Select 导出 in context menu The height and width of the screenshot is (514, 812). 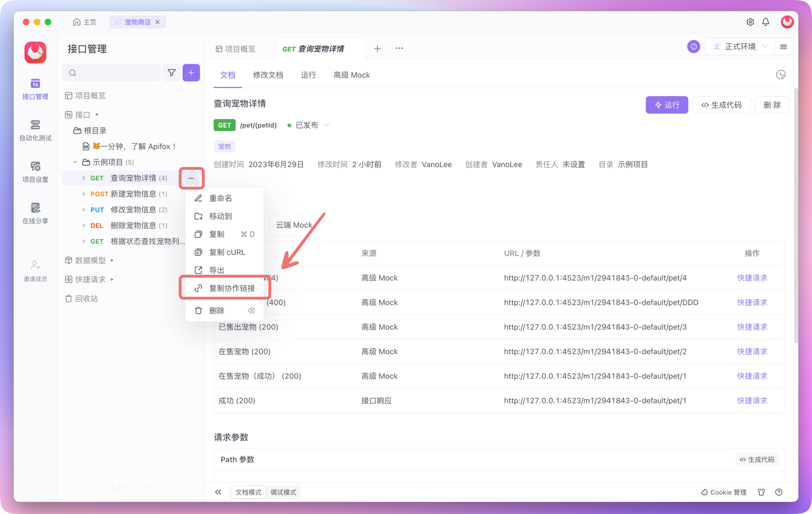(225, 270)
